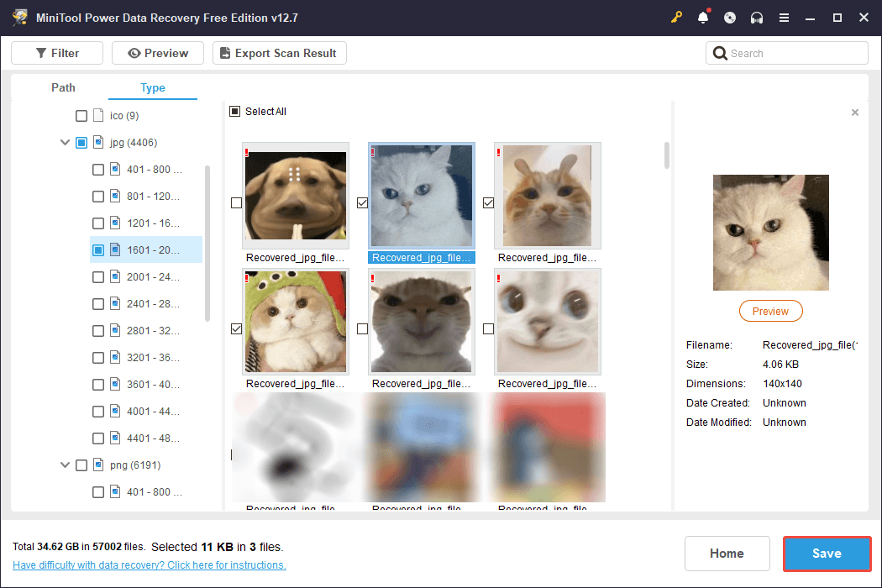This screenshot has height=588, width=882.
Task: Click the Filter icon button on the toolbar
Action: coord(40,52)
